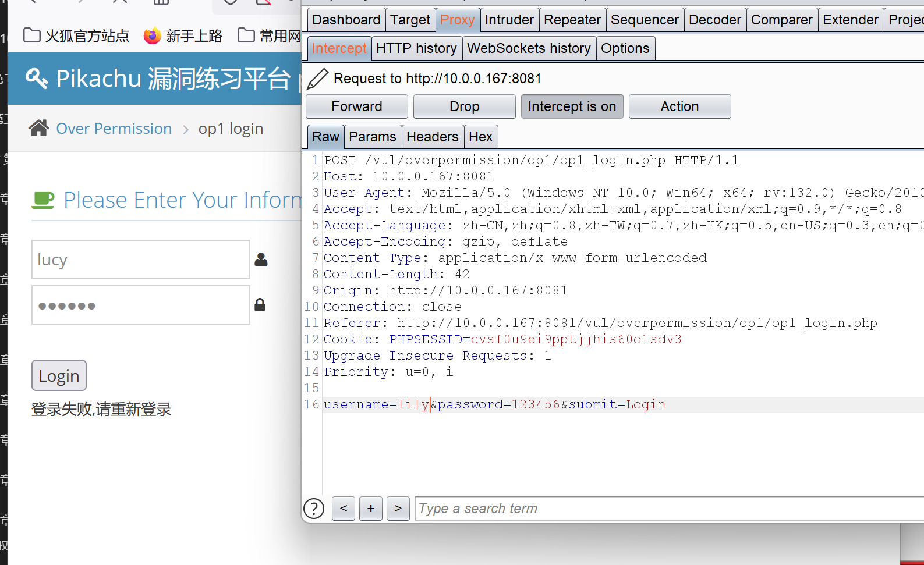Switch to the Params view tab

pyautogui.click(x=373, y=137)
